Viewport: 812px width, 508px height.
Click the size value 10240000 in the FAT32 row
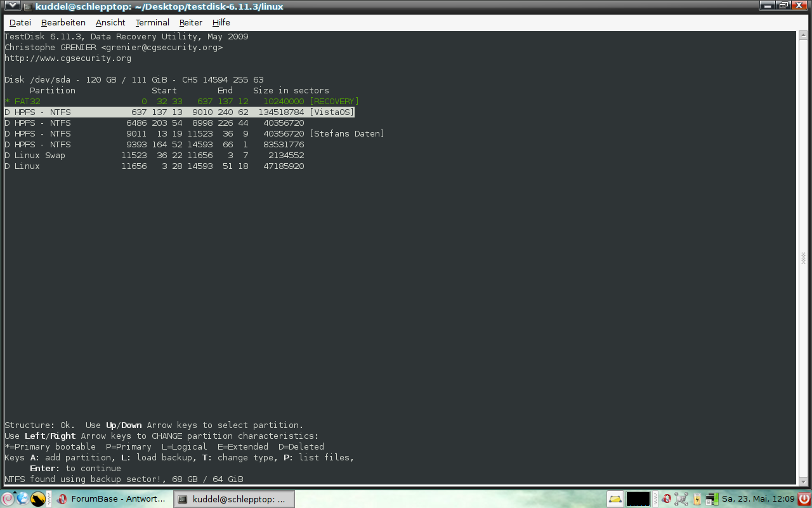tap(284, 102)
